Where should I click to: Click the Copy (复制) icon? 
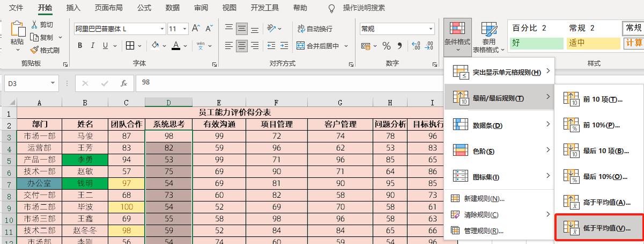tap(34, 37)
